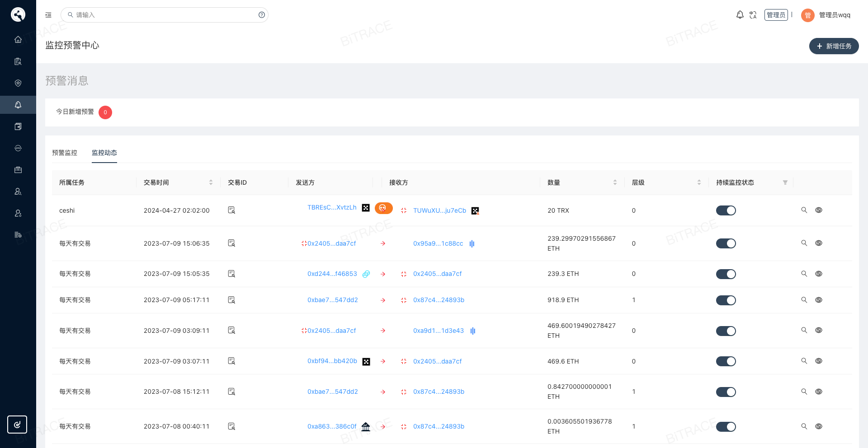Click magnifier icon in 469.6 ETH row
This screenshot has width=868, height=448.
(x=804, y=361)
